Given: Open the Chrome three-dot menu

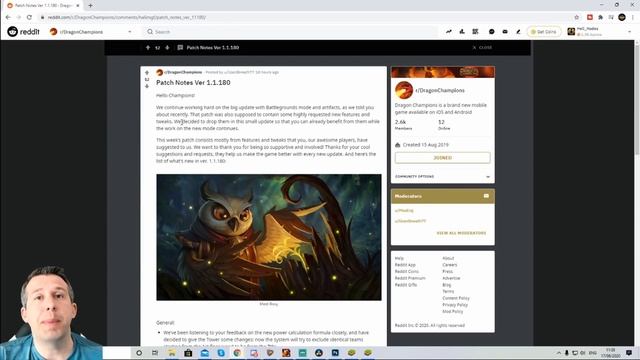Looking at the screenshot, I should 633,17.
